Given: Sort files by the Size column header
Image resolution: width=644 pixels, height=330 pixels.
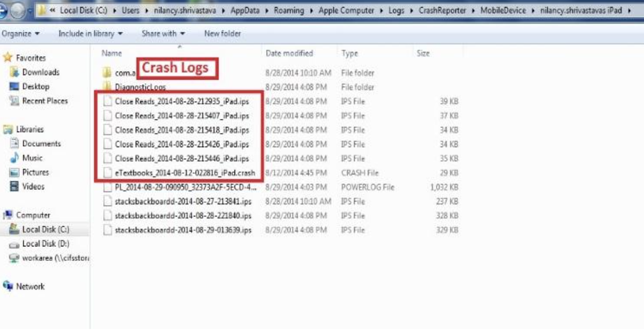Looking at the screenshot, I should point(423,53).
